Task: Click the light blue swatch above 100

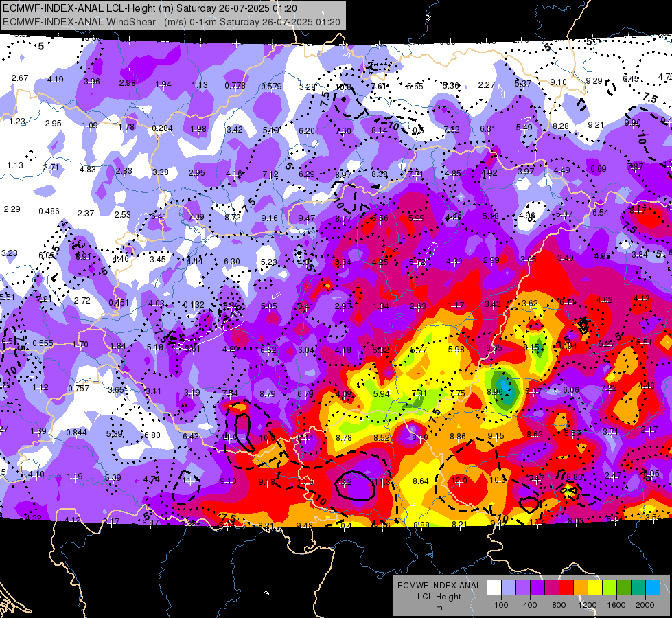Action: click(x=509, y=587)
